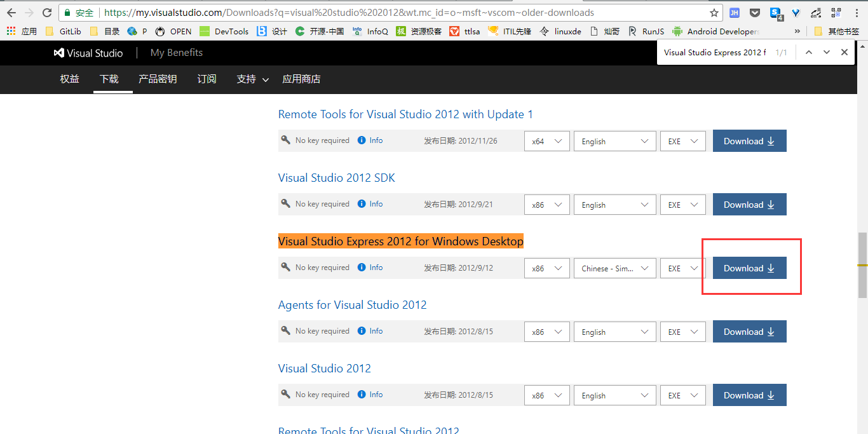Open Visual Studio Express 2012 for Windows Desktop link

(401, 241)
